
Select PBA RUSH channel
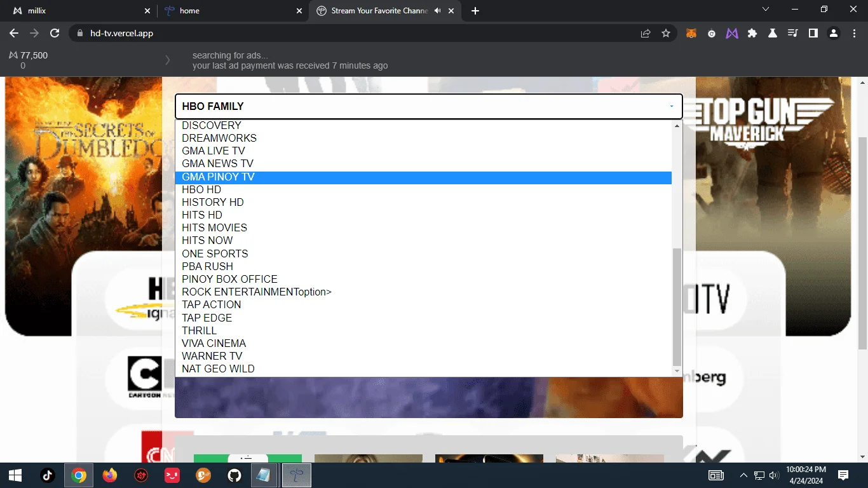[x=423, y=266]
